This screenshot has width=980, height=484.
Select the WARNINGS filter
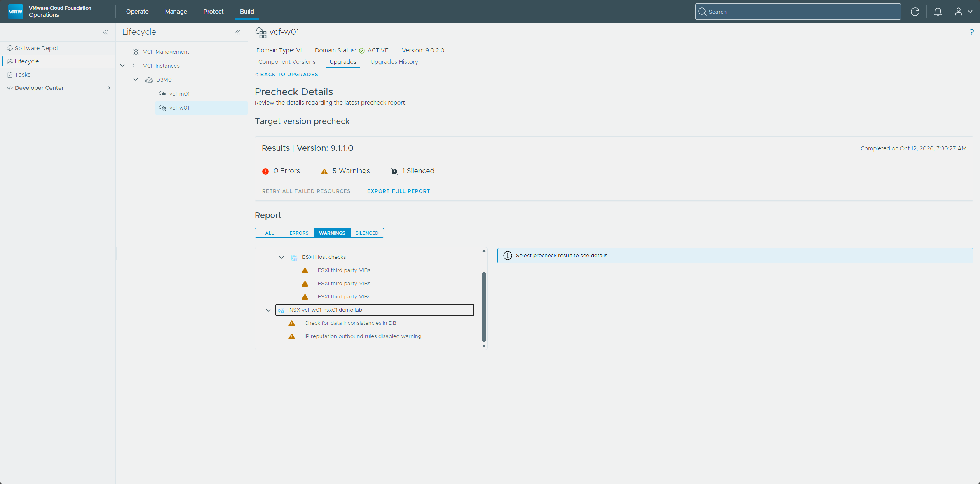pos(332,233)
